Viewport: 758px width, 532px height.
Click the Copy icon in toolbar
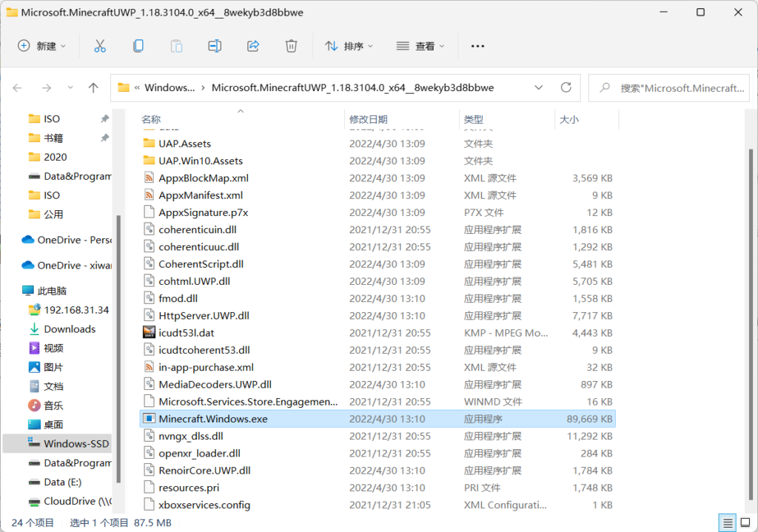tap(138, 46)
